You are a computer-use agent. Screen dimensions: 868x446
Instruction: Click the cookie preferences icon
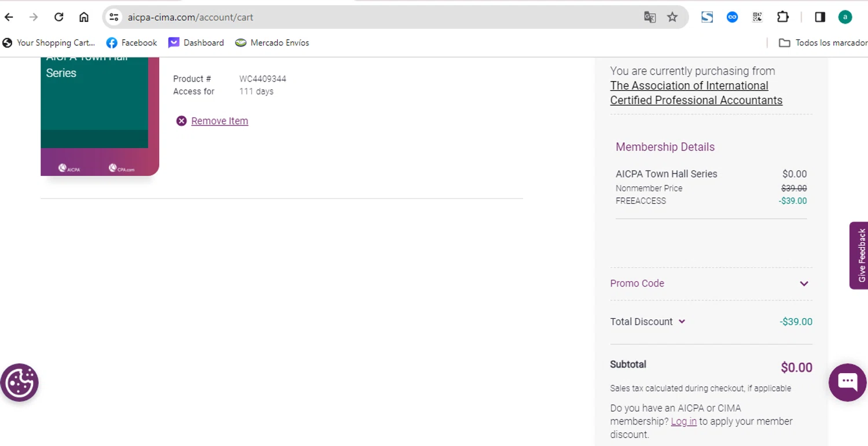click(20, 382)
